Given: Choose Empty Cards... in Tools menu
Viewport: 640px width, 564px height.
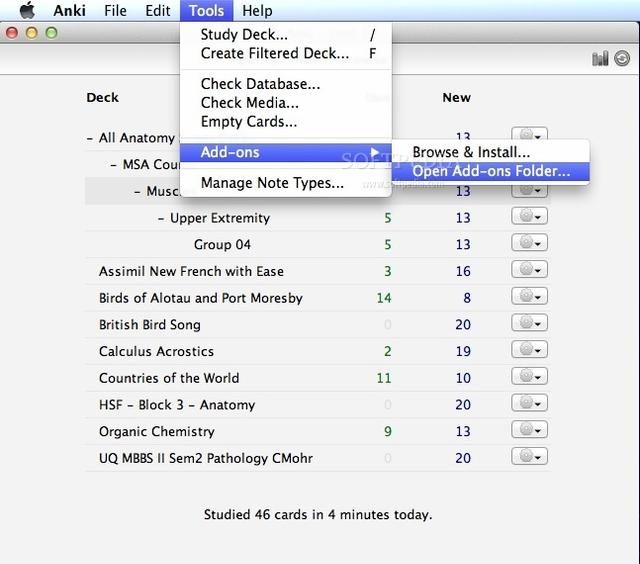Looking at the screenshot, I should pos(286,121).
